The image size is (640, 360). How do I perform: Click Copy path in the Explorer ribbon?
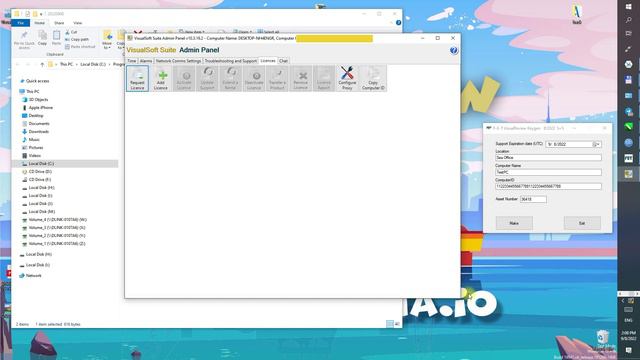[x=77, y=39]
